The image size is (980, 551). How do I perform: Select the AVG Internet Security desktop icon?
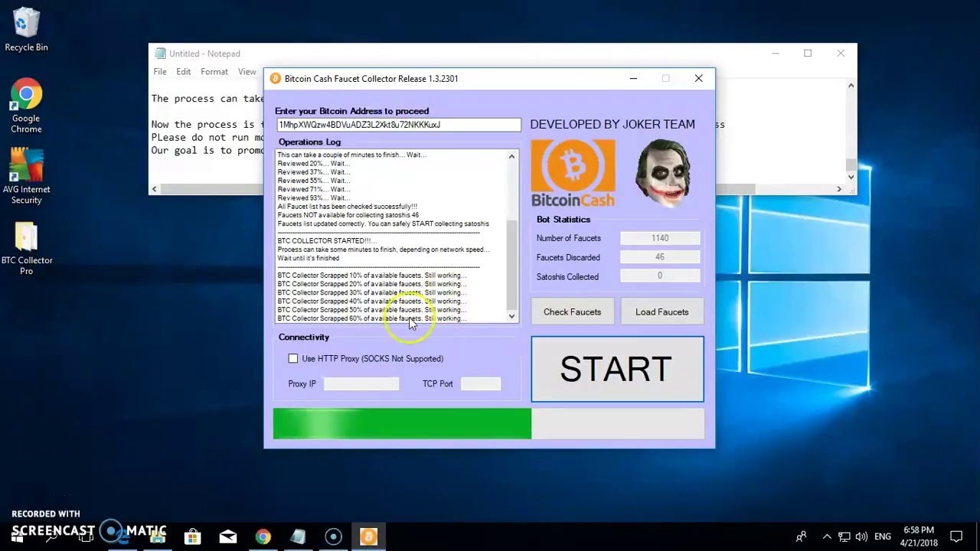coord(26,176)
